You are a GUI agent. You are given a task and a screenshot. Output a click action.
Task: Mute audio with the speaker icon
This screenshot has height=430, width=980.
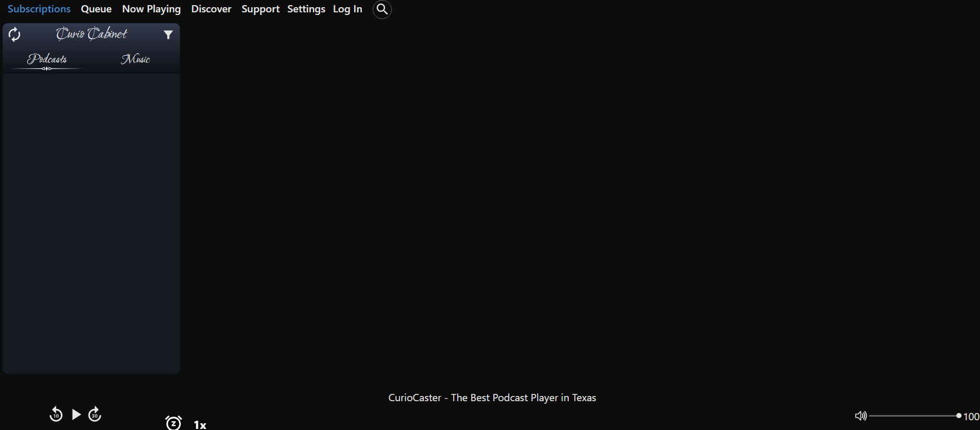(x=860, y=416)
